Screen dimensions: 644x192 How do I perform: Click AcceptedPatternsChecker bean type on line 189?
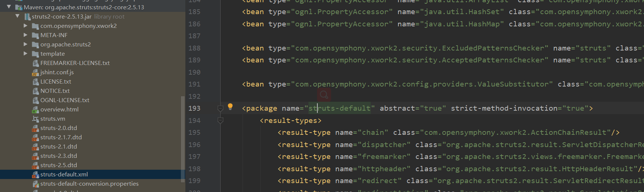pyautogui.click(x=420, y=60)
